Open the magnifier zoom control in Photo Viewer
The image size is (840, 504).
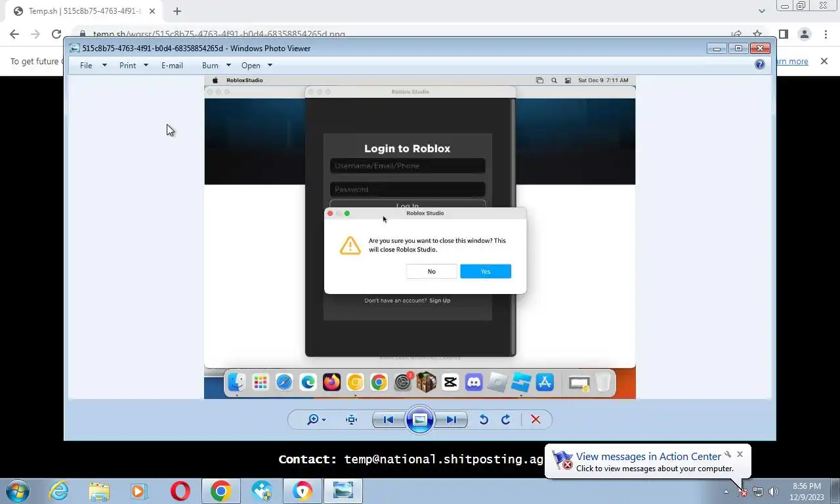(x=316, y=420)
